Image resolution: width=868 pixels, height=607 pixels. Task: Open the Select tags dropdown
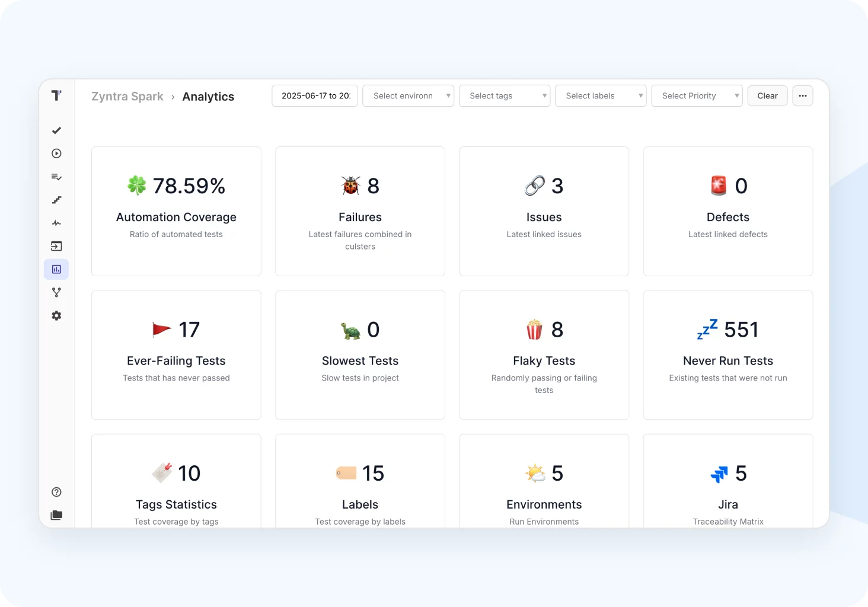(505, 96)
